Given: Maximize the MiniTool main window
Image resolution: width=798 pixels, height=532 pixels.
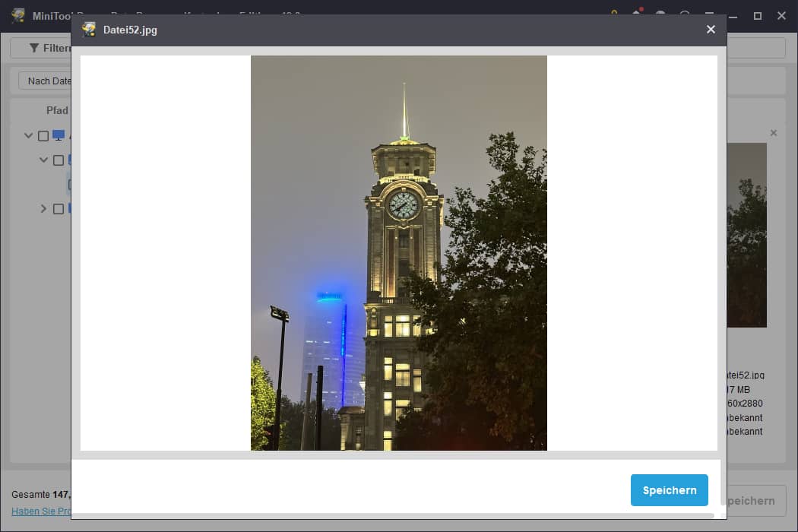Looking at the screenshot, I should pyautogui.click(x=757, y=16).
